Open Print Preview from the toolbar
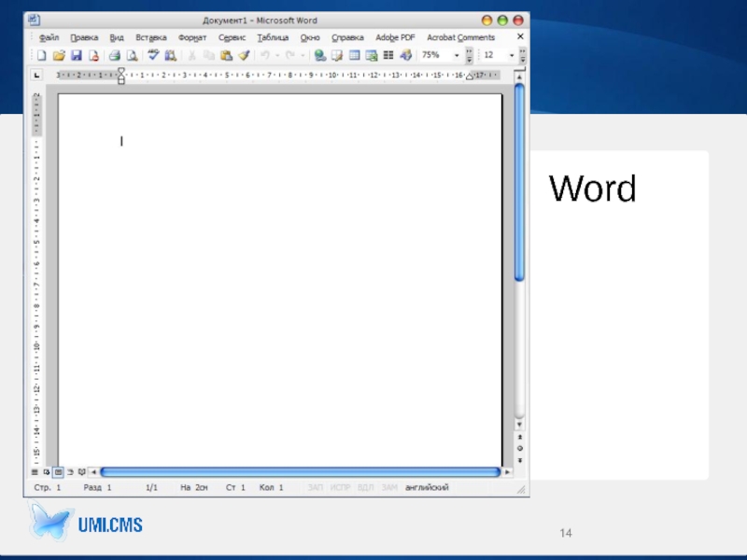The width and height of the screenshot is (747, 560). click(x=132, y=56)
